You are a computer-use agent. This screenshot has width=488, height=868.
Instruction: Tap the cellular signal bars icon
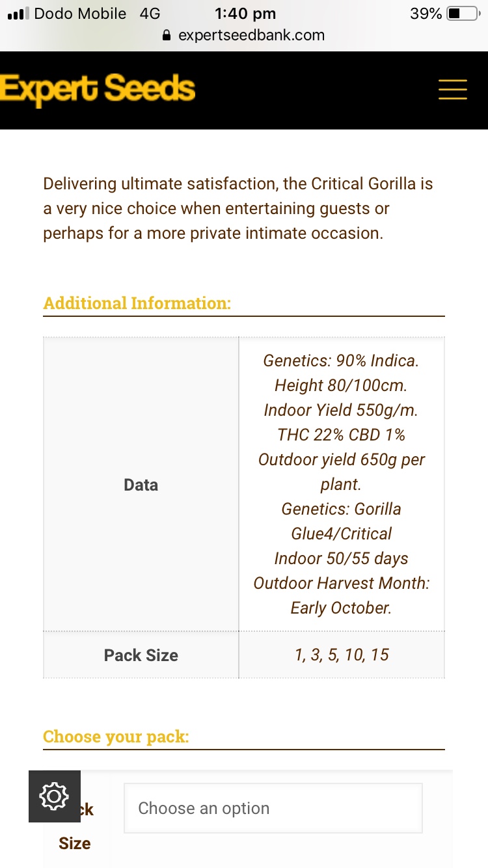tap(18, 14)
